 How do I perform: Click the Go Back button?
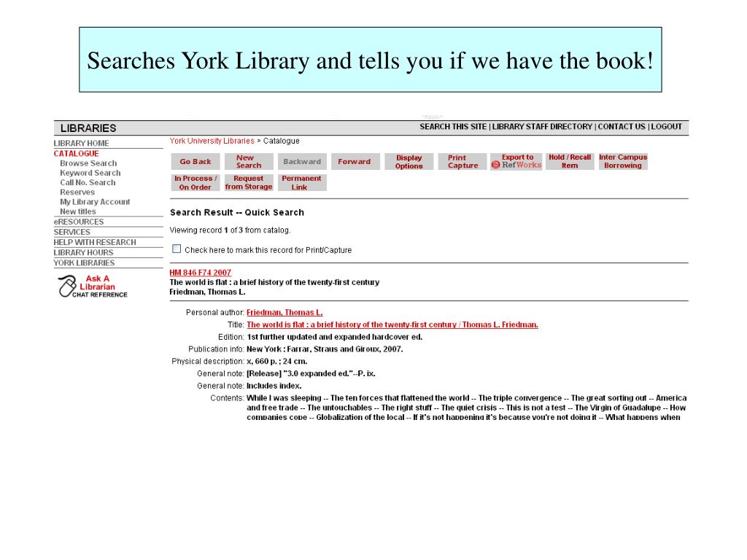point(196,161)
